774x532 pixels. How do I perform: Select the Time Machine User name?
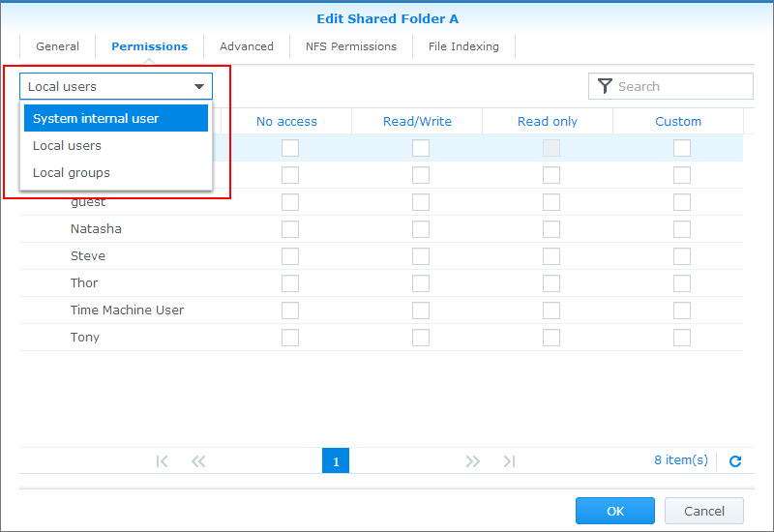(127, 310)
